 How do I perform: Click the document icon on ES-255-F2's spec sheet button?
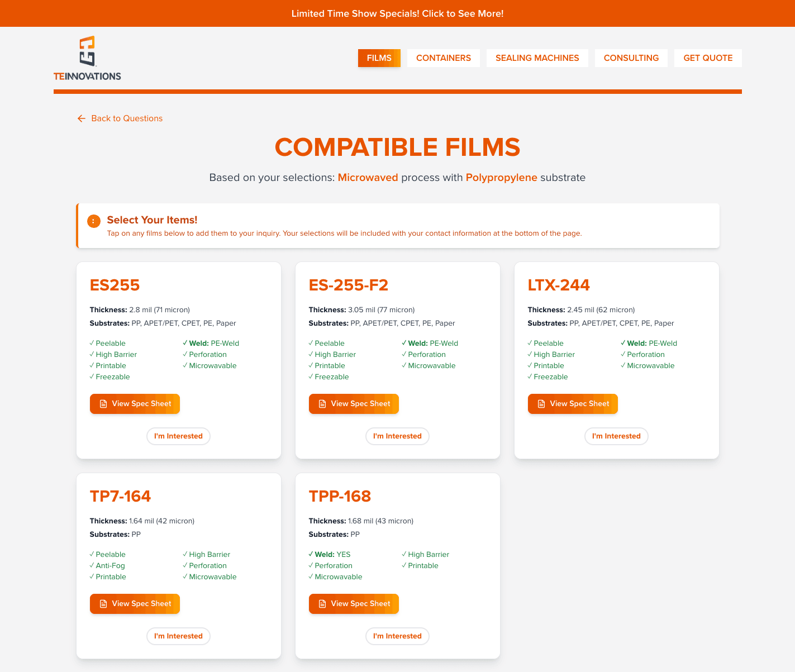click(x=322, y=403)
